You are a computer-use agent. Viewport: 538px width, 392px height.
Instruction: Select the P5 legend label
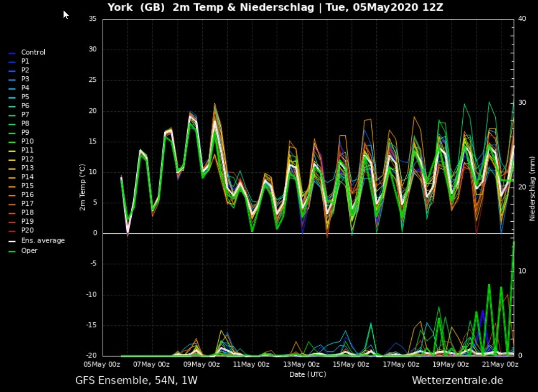(x=25, y=97)
